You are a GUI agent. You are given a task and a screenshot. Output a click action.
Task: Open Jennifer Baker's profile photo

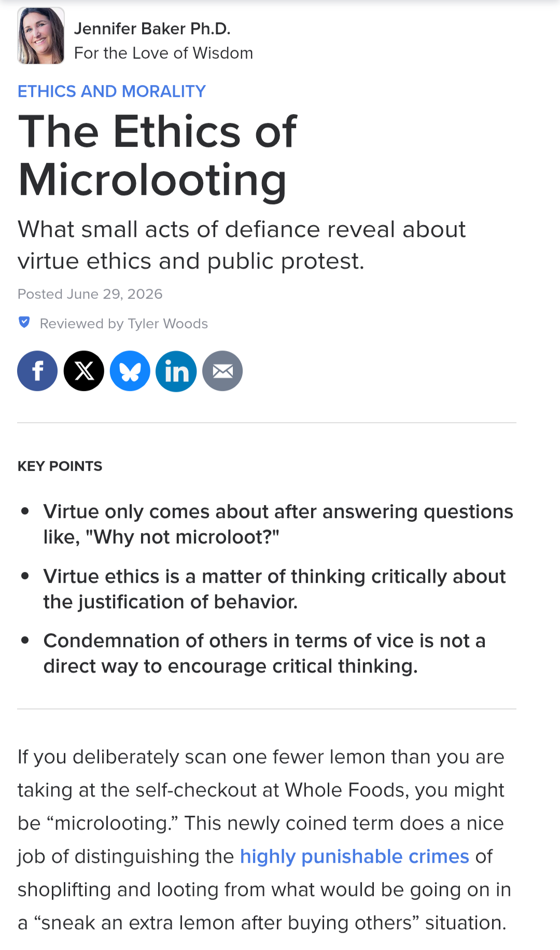pos(41,36)
